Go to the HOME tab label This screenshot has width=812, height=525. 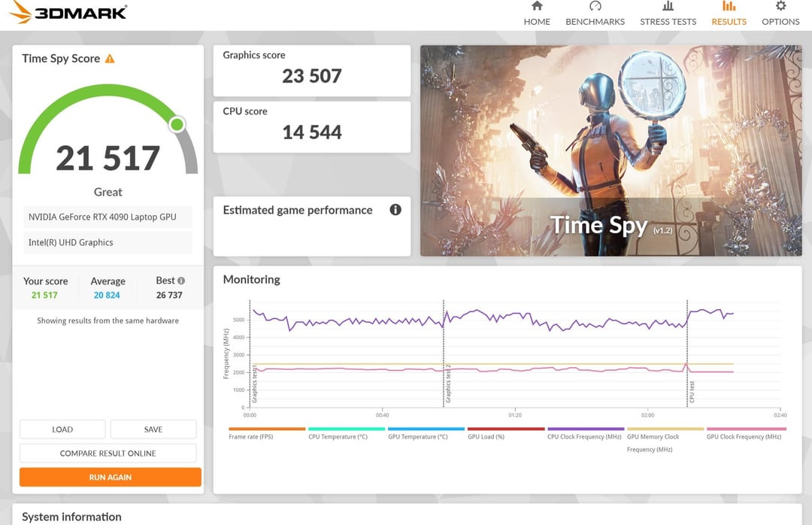pyautogui.click(x=537, y=22)
